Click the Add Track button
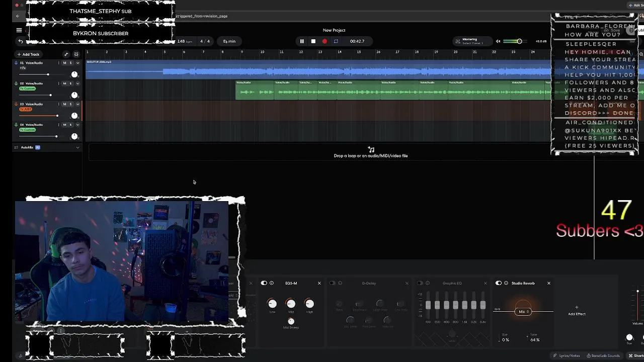Screen dimensions: 644x362 28,54
